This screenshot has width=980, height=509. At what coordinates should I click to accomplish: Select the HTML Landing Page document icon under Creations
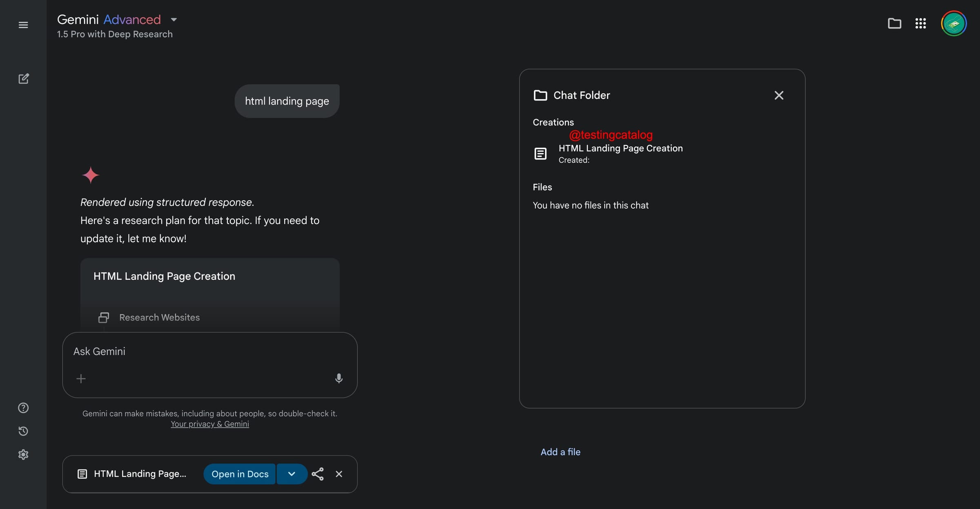(540, 153)
